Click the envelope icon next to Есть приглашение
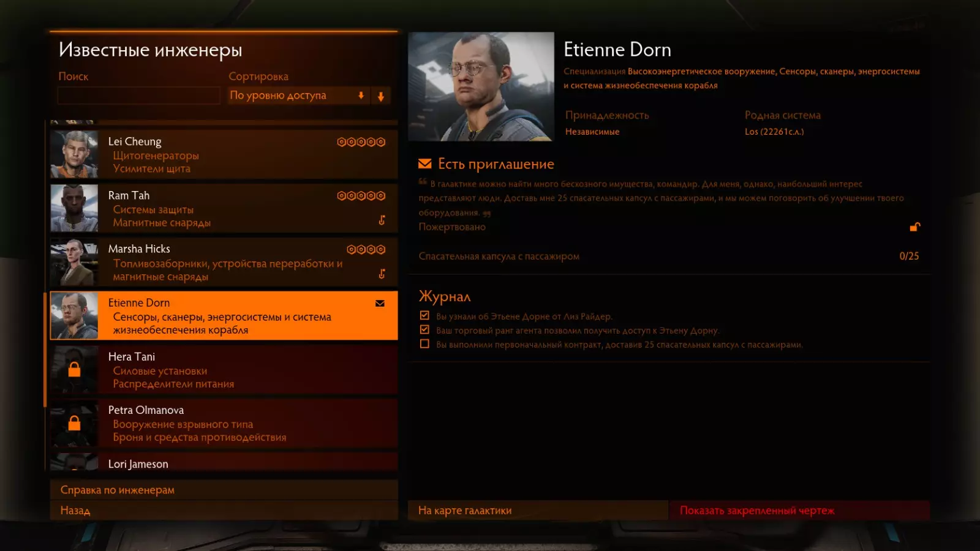This screenshot has height=551, width=980. (x=424, y=163)
